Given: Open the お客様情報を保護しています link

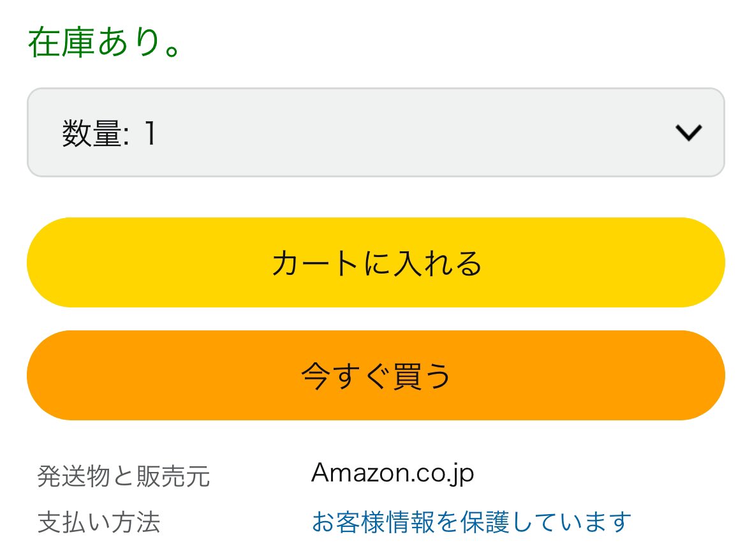Looking at the screenshot, I should tap(471, 522).
